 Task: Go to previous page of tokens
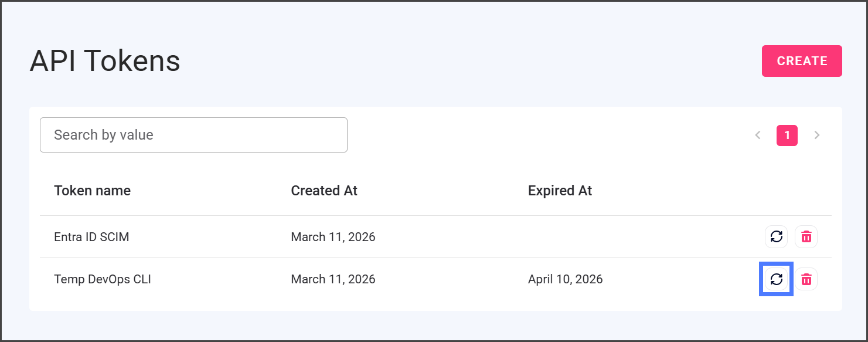[x=757, y=136]
